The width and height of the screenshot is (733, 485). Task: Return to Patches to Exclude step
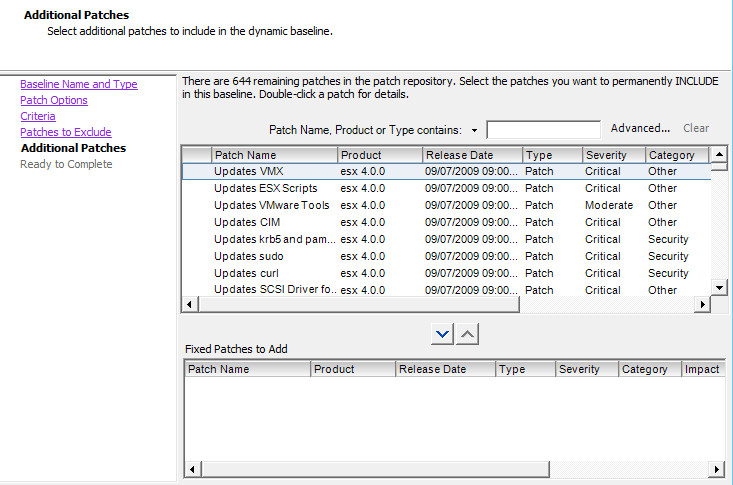pos(66,132)
